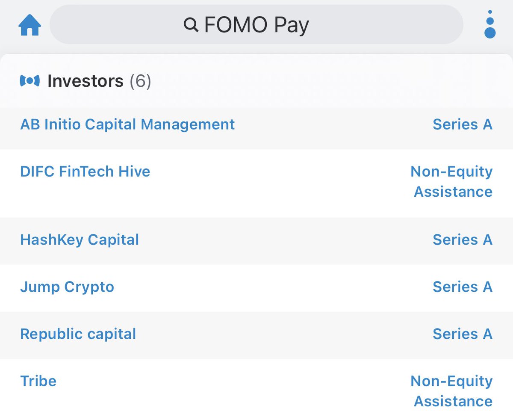Tap the home icon
The width and height of the screenshot is (513, 420).
(x=29, y=25)
